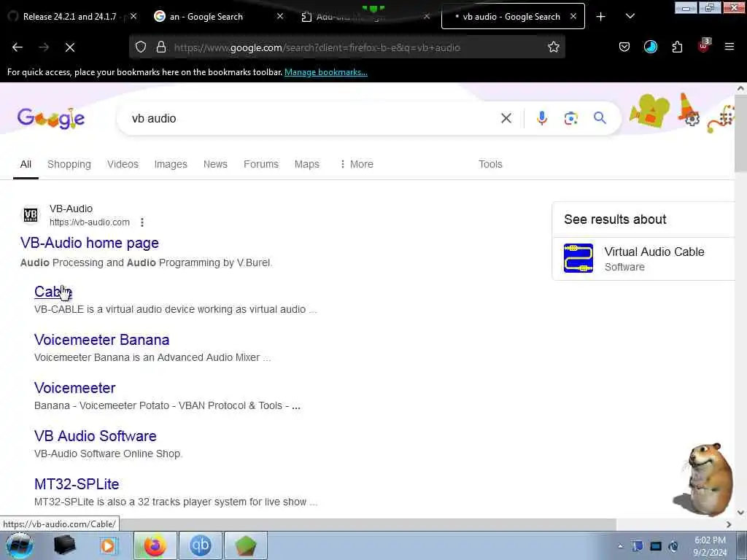
Task: Click the uBlock Origin extension icon
Action: click(704, 46)
